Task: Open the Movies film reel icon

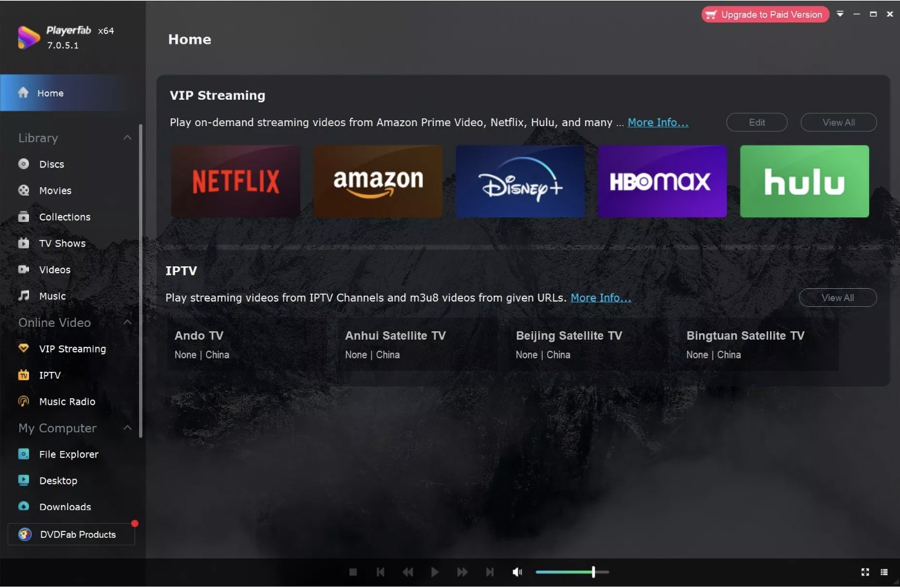Action: pos(24,190)
